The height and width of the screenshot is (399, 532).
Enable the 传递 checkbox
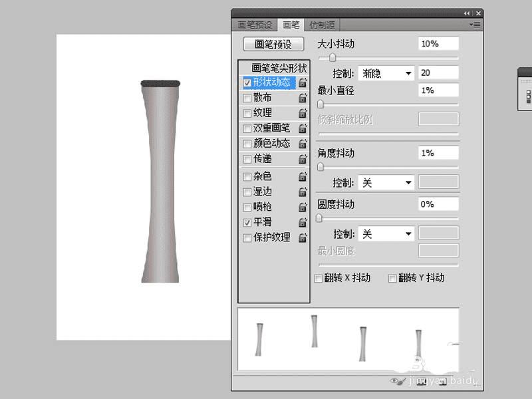(x=247, y=159)
